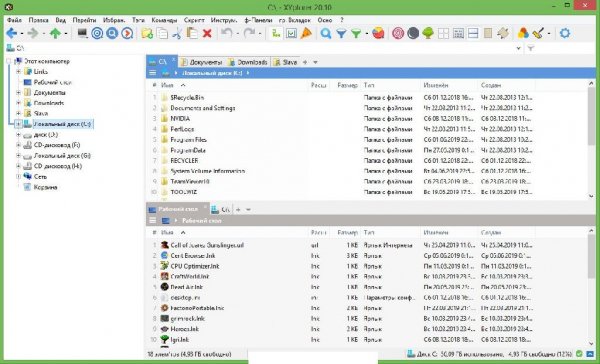Image resolution: width=600 pixels, height=364 pixels.
Task: Click the paintbrush toolbar icon
Action: [538, 34]
